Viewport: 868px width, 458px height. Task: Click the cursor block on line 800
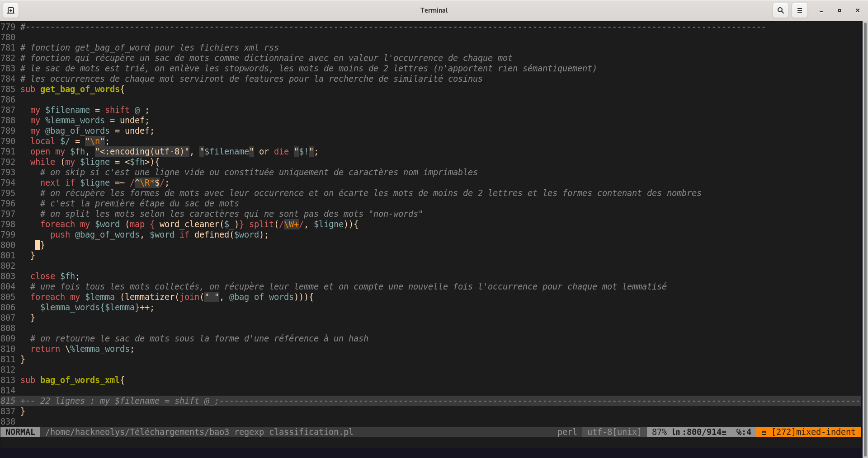(38, 245)
